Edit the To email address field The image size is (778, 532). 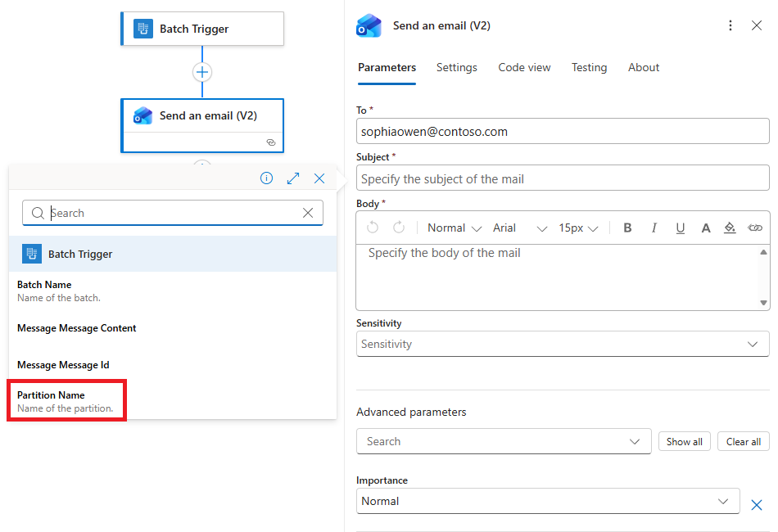[563, 132]
